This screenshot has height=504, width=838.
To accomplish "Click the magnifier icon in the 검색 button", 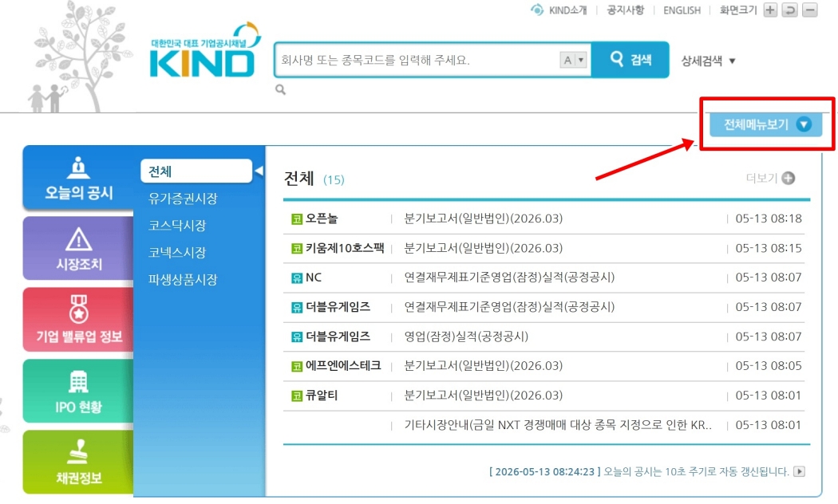I will pos(617,58).
